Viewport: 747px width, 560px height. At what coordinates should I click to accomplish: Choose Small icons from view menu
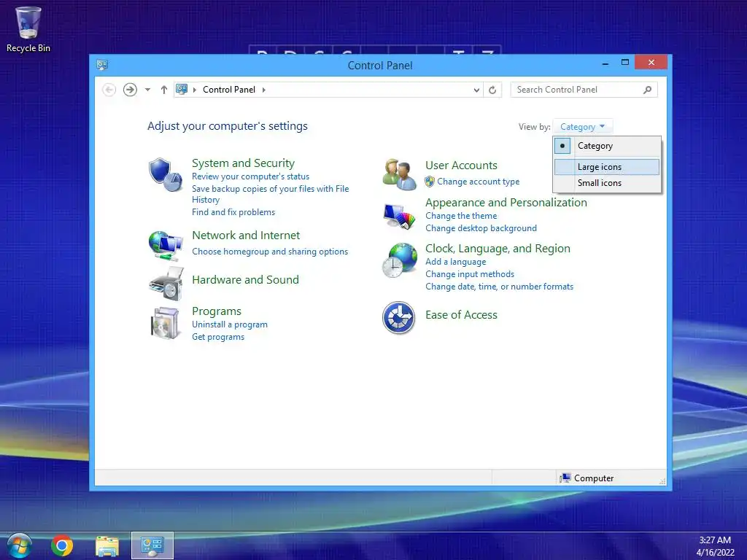coord(607,183)
